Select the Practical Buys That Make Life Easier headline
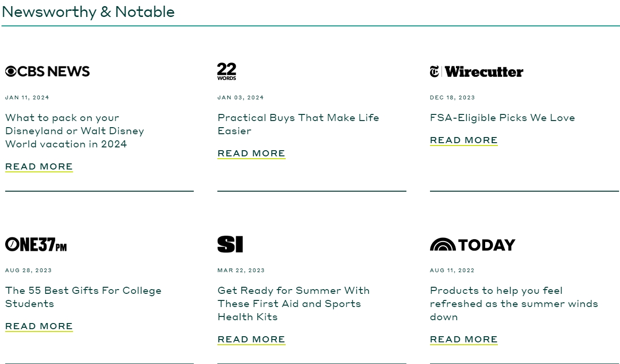The width and height of the screenshot is (620, 364). point(298,124)
